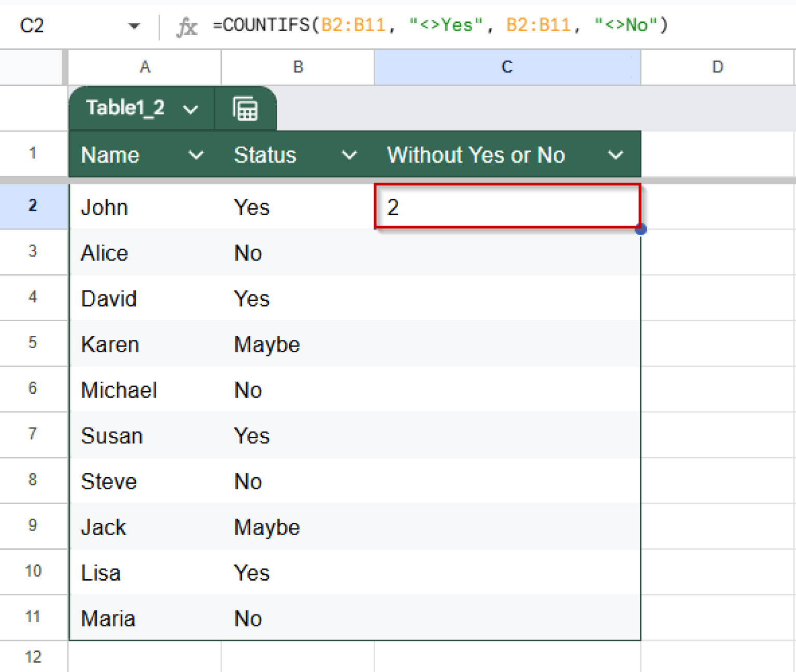This screenshot has height=672, width=796.
Task: Select row 5 header
Action: click(33, 344)
